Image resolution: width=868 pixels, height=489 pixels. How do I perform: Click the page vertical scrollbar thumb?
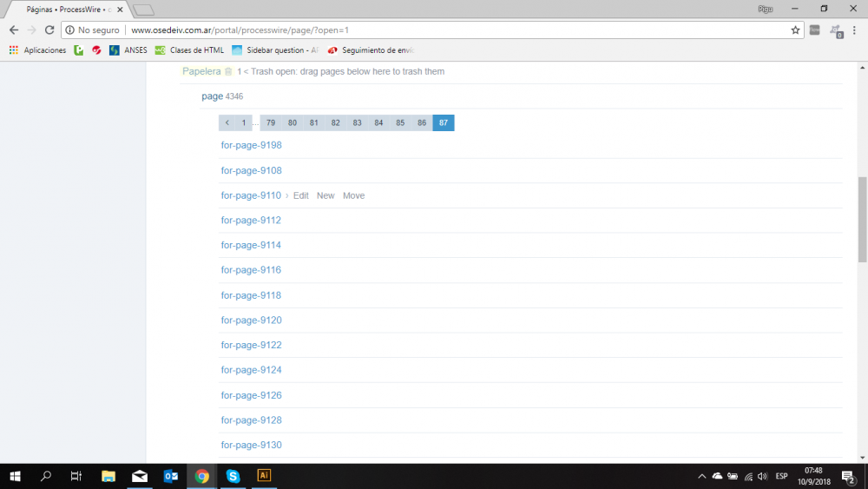pyautogui.click(x=863, y=220)
